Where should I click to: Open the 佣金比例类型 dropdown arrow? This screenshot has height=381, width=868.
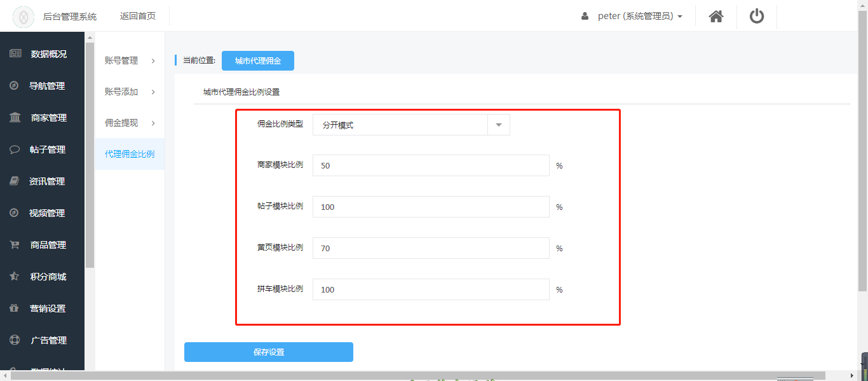pyautogui.click(x=499, y=125)
